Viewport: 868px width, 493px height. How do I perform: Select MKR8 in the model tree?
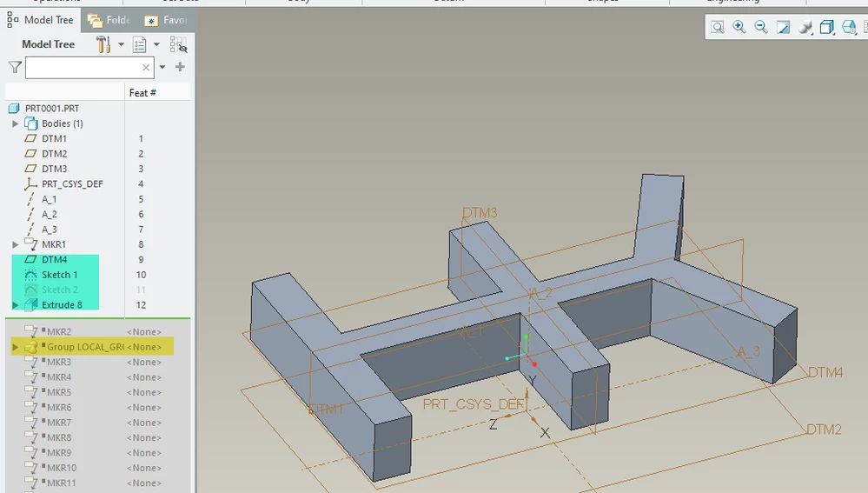click(x=59, y=437)
